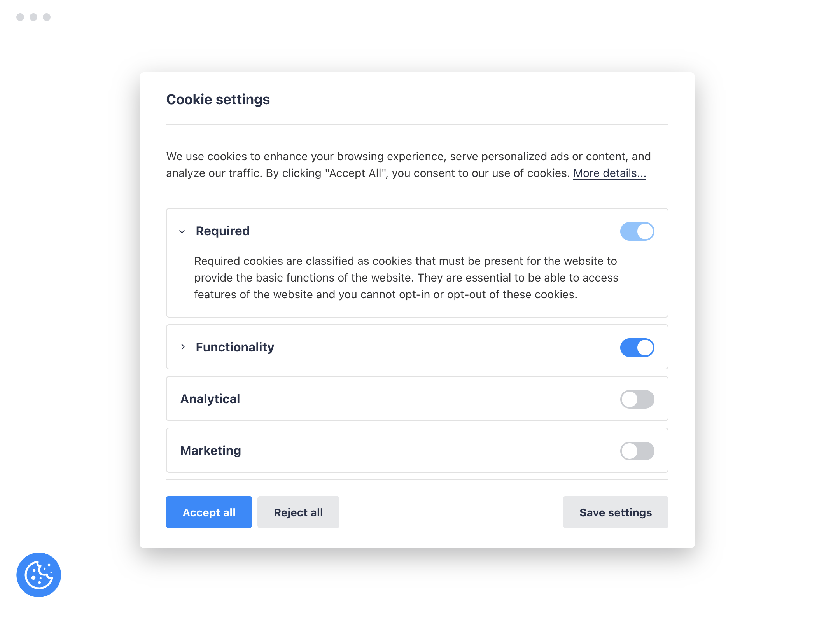Click the Accept all button
The width and height of the screenshot is (840, 619).
(209, 512)
